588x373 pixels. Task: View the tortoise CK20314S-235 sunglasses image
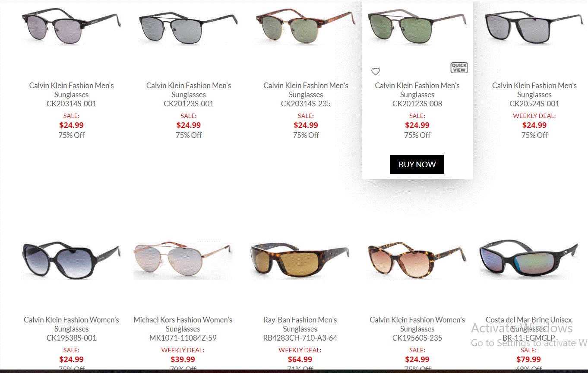pyautogui.click(x=306, y=27)
